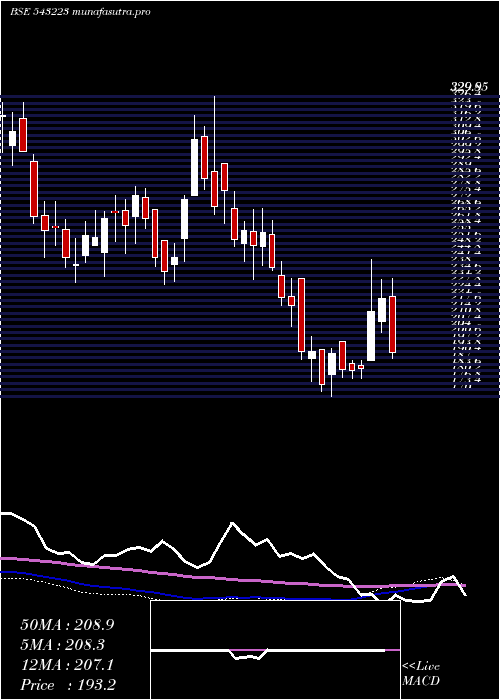Click the BSE 543223 munafasutra.pro title text
Screen dimensions: 500x700
[x=80, y=12]
